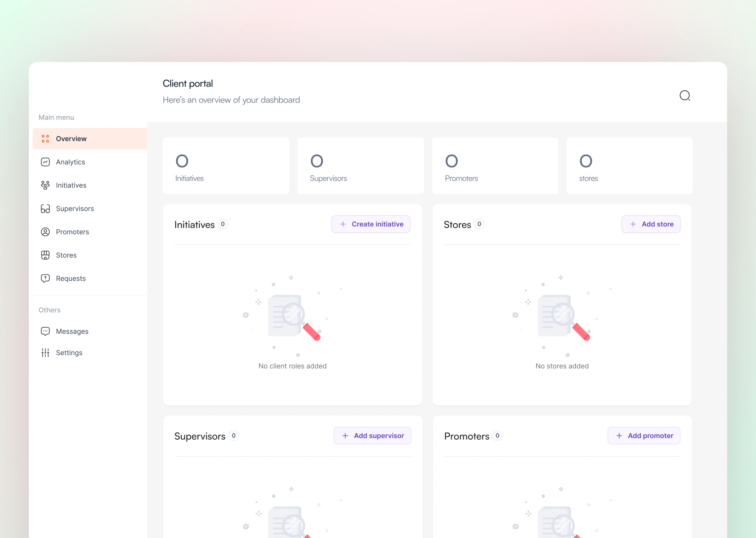Click the Analytics chart icon in sidebar
Image resolution: width=756 pixels, height=538 pixels.
coord(45,162)
